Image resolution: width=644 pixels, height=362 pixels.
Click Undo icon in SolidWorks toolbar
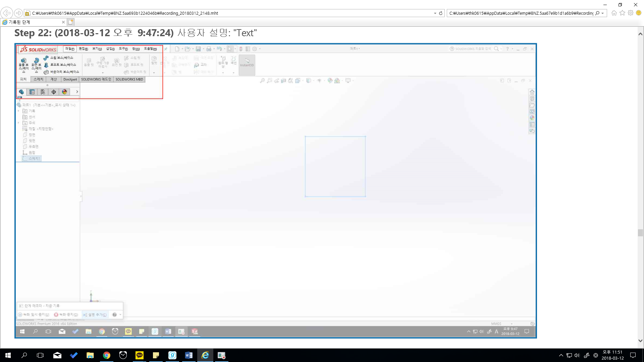click(219, 49)
